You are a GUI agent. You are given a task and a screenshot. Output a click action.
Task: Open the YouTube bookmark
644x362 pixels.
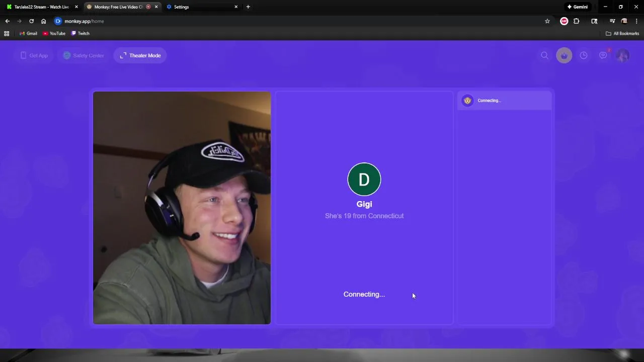click(x=54, y=33)
